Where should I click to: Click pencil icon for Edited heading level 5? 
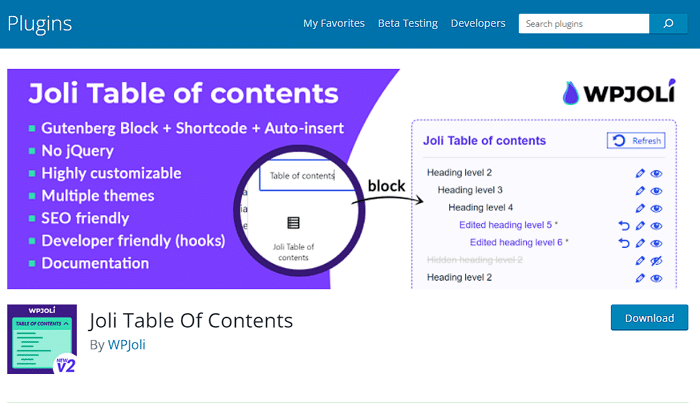coord(640,225)
